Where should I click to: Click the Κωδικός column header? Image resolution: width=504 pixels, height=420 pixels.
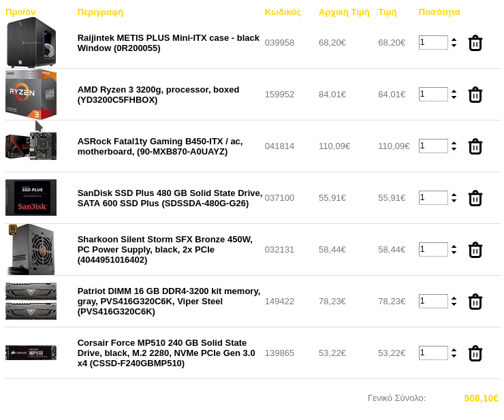pos(283,12)
